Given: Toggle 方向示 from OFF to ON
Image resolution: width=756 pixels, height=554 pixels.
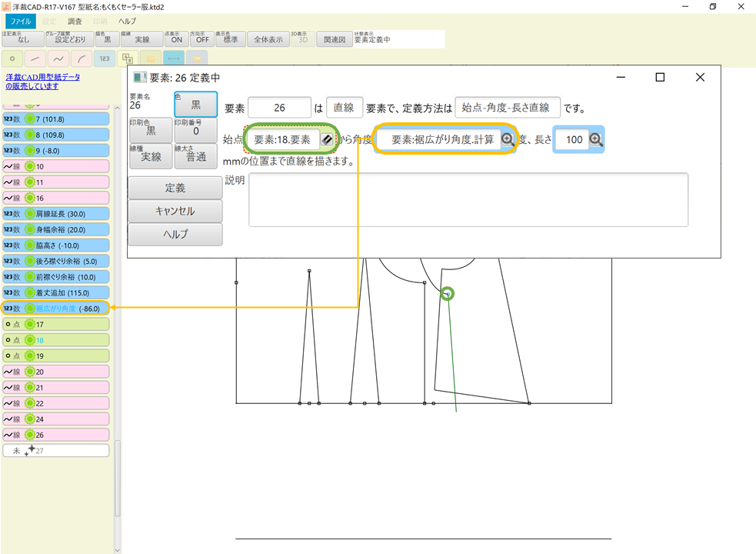Looking at the screenshot, I should click(201, 39).
